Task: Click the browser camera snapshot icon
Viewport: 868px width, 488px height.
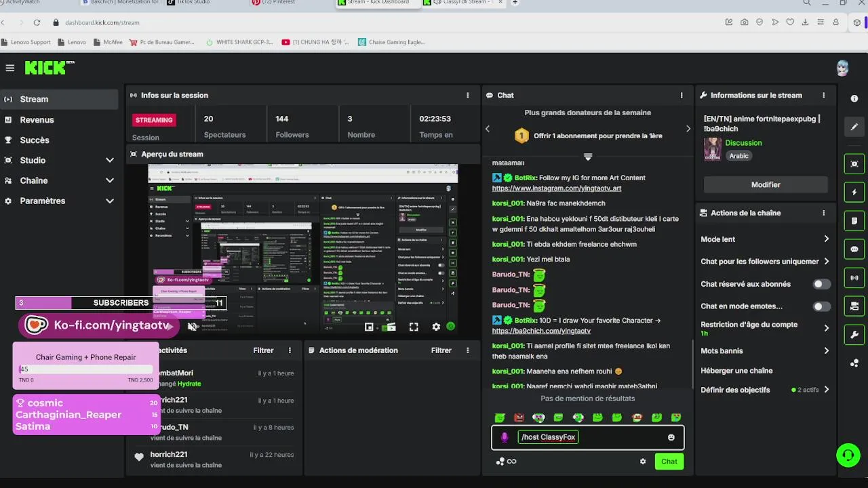Action: (x=745, y=22)
